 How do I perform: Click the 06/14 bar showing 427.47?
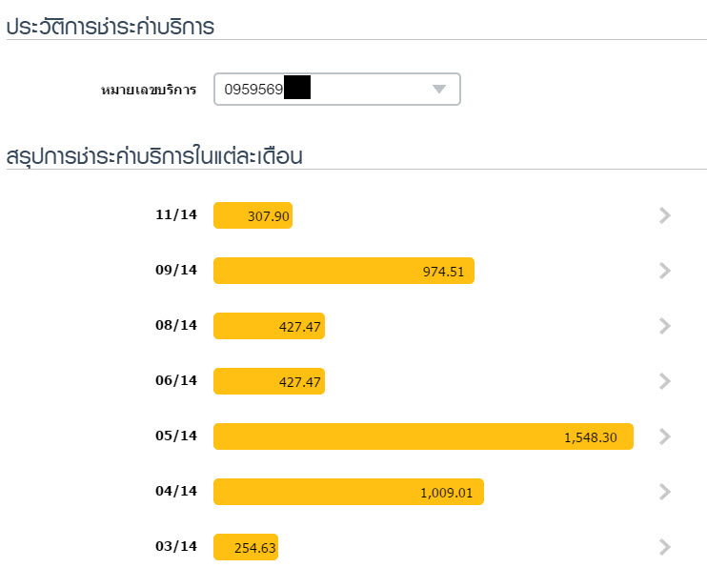click(269, 381)
